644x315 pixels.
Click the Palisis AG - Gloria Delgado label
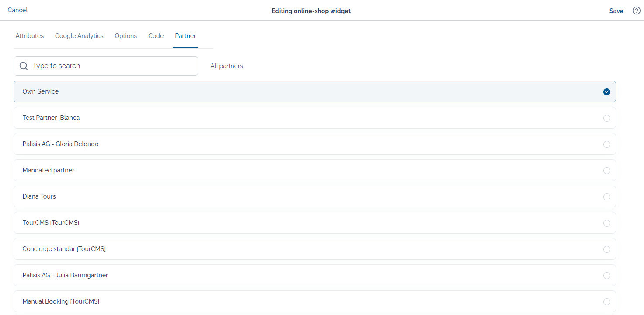(60, 144)
